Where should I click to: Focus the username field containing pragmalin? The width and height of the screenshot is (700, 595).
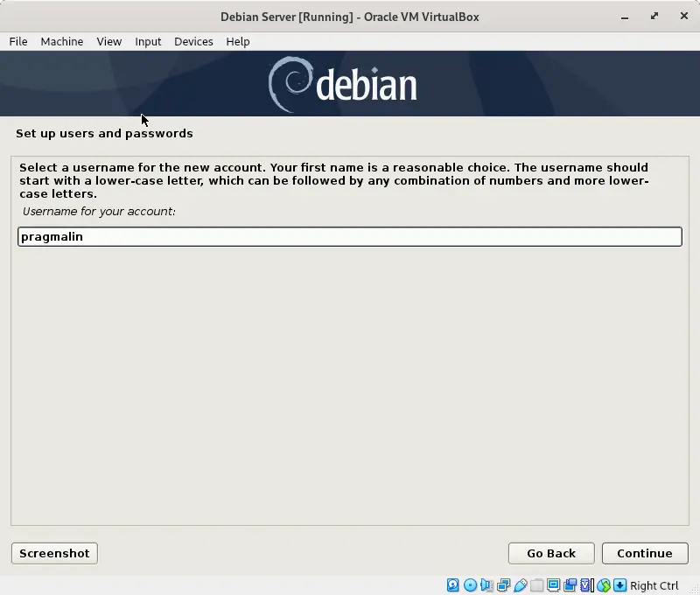tap(349, 236)
